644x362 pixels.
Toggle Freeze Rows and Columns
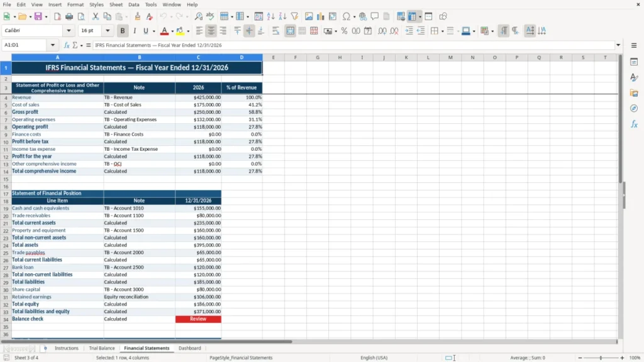point(413,16)
